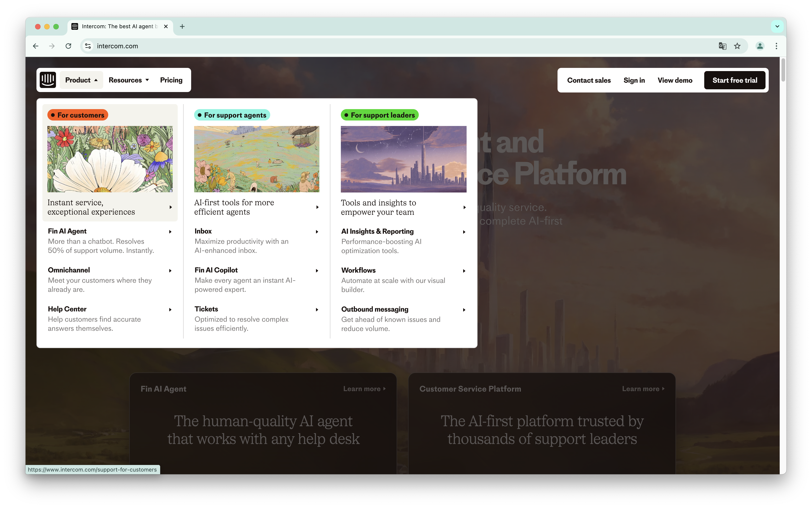Bookmark this page with the star icon

click(737, 46)
